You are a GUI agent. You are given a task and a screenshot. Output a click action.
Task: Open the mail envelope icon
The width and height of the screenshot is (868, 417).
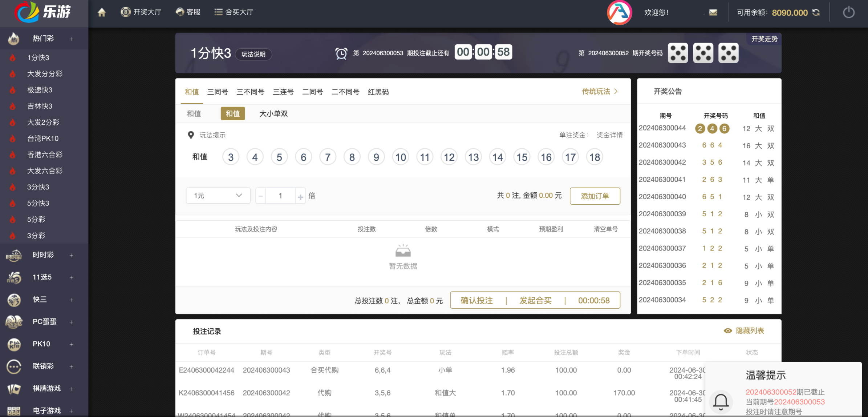(713, 13)
